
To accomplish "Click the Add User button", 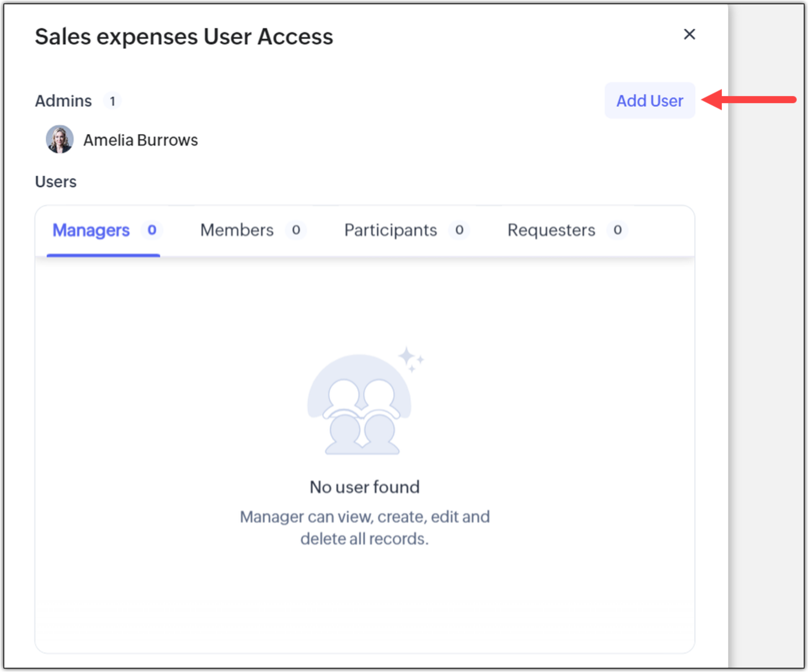I will click(x=649, y=100).
